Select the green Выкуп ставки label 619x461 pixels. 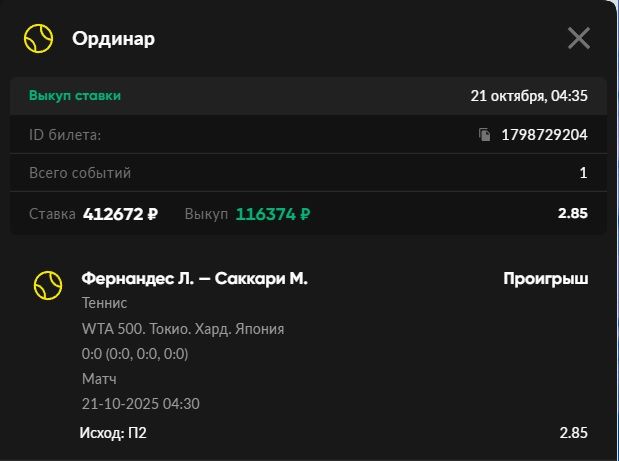tap(75, 96)
